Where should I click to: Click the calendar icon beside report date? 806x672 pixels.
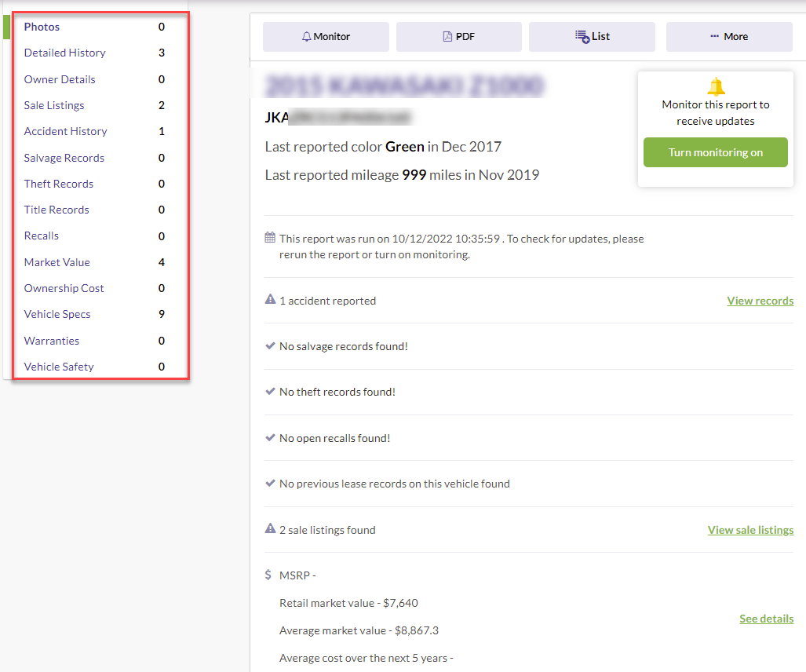270,238
